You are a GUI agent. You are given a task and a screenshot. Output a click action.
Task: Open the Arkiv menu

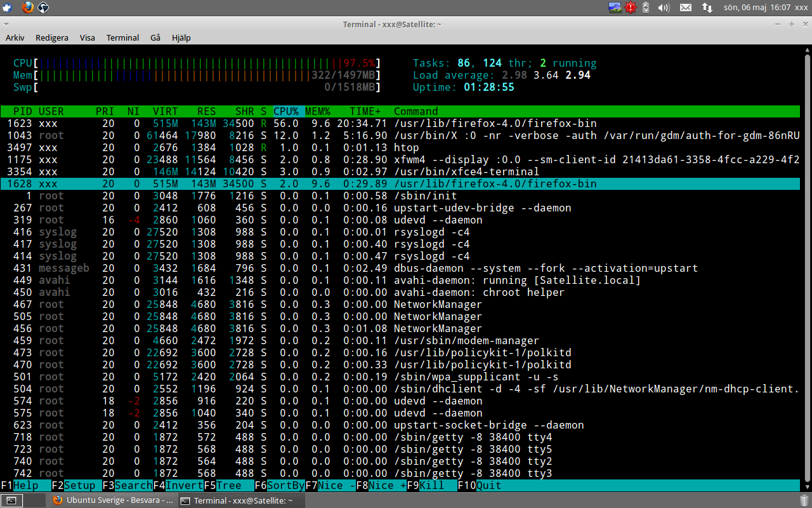[15, 37]
